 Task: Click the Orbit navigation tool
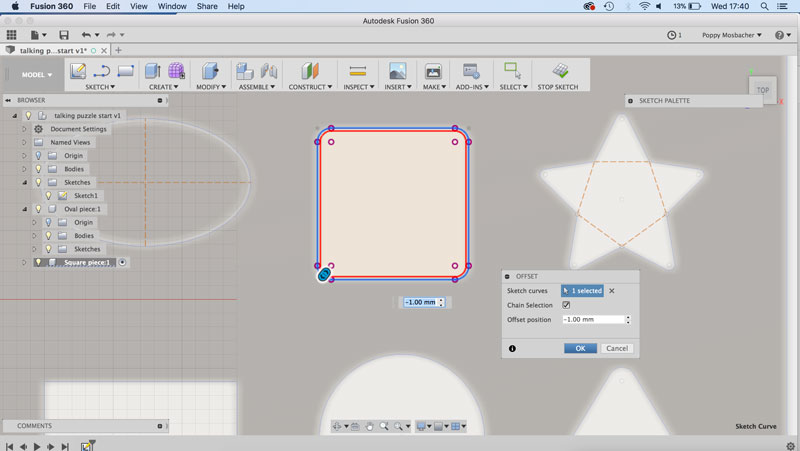(x=336, y=426)
